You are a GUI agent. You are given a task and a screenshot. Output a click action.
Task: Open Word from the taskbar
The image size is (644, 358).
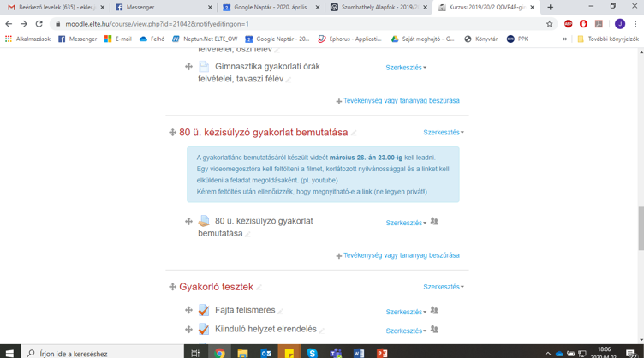pos(359,353)
